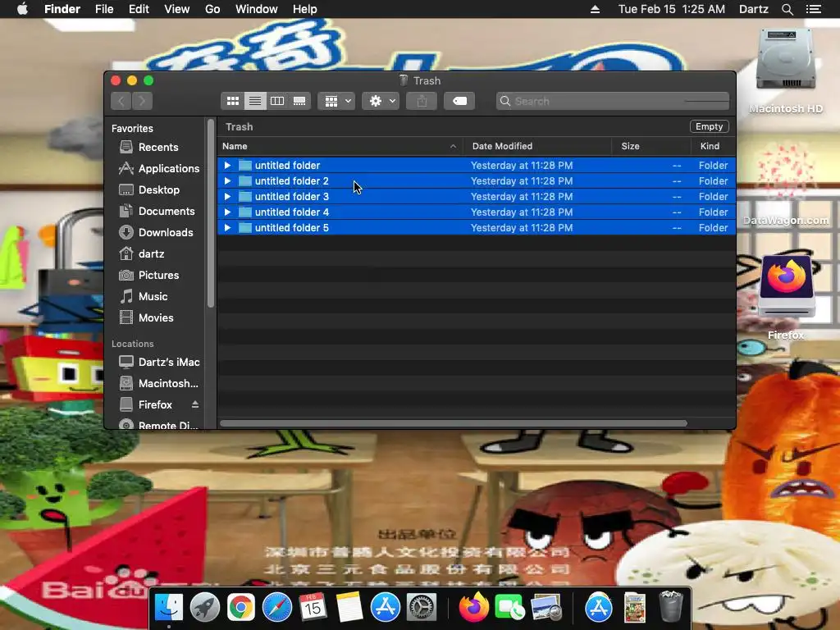Launch Google Chrome from the Dock
This screenshot has width=840, height=630.
[240, 608]
